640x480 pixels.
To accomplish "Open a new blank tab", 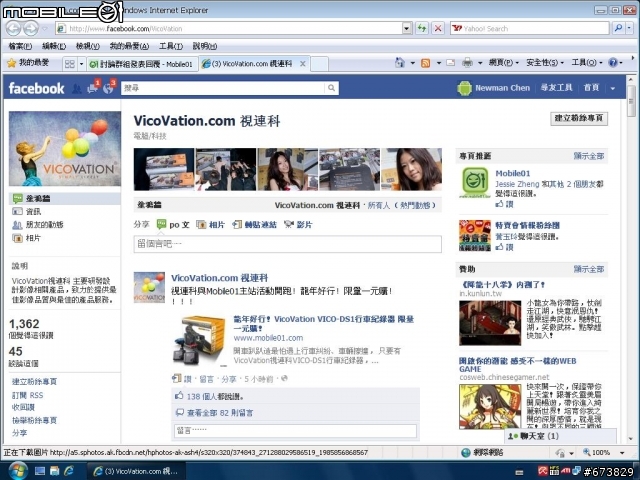I will coord(319,64).
